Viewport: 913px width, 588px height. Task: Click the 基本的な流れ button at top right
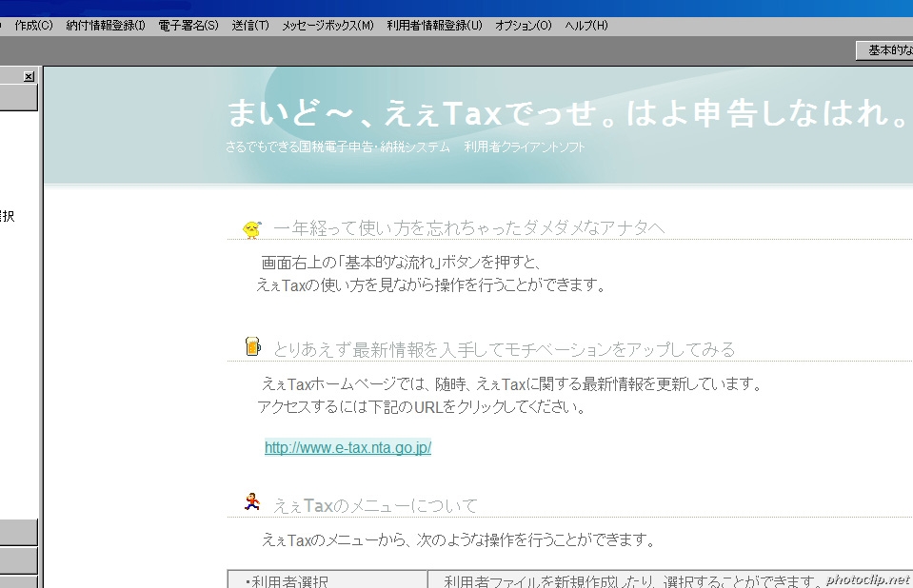point(885,50)
